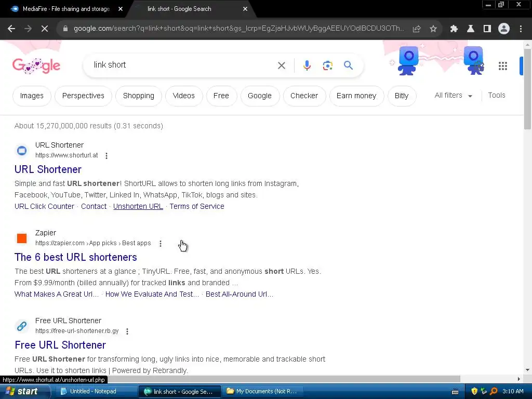The width and height of the screenshot is (532, 399).
Task: Open the search Tools options
Action: [x=496, y=96]
